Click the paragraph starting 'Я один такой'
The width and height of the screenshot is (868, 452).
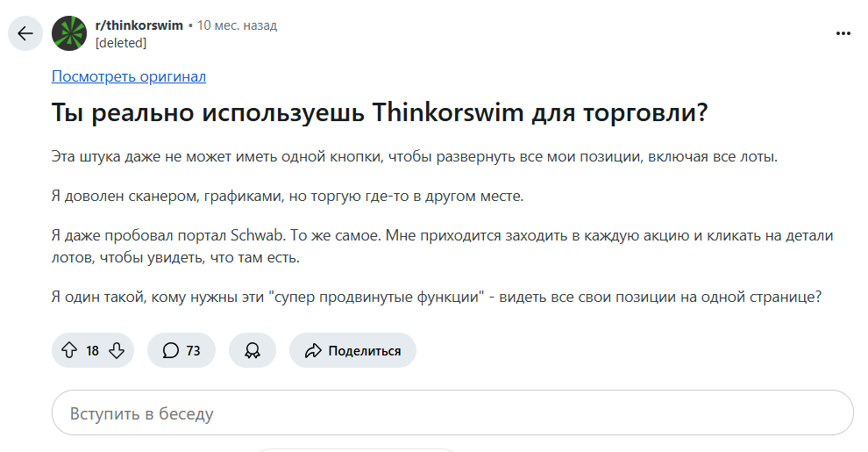point(437,297)
